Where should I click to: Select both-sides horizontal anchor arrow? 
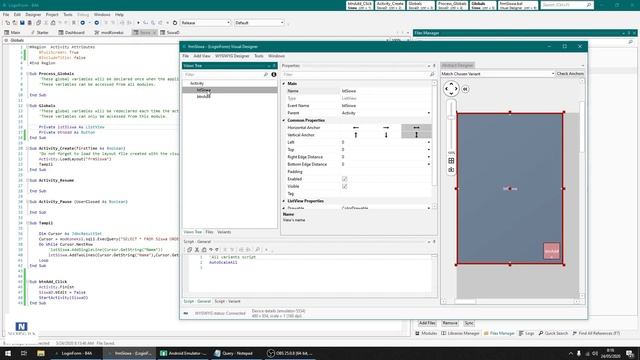pyautogui.click(x=416, y=128)
